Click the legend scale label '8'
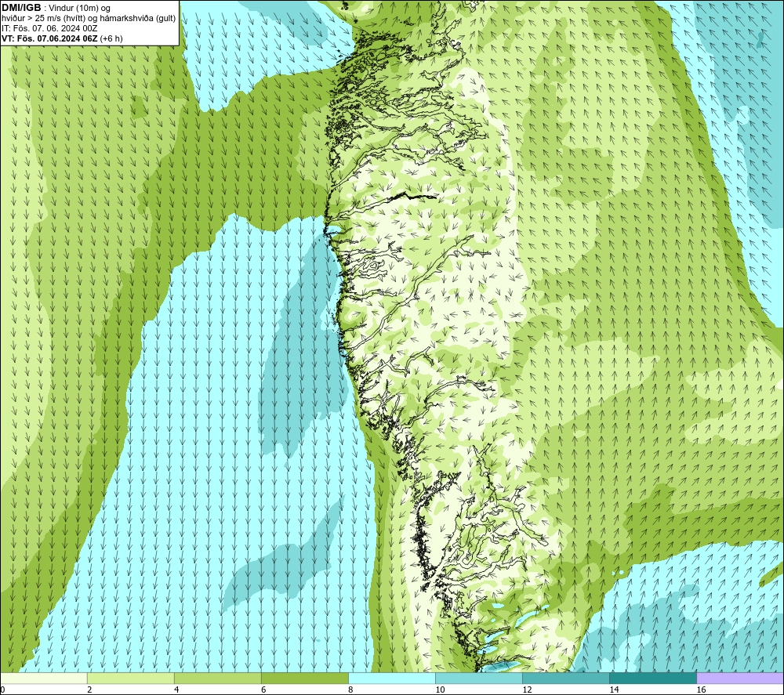This screenshot has height=695, width=784. pos(350,690)
